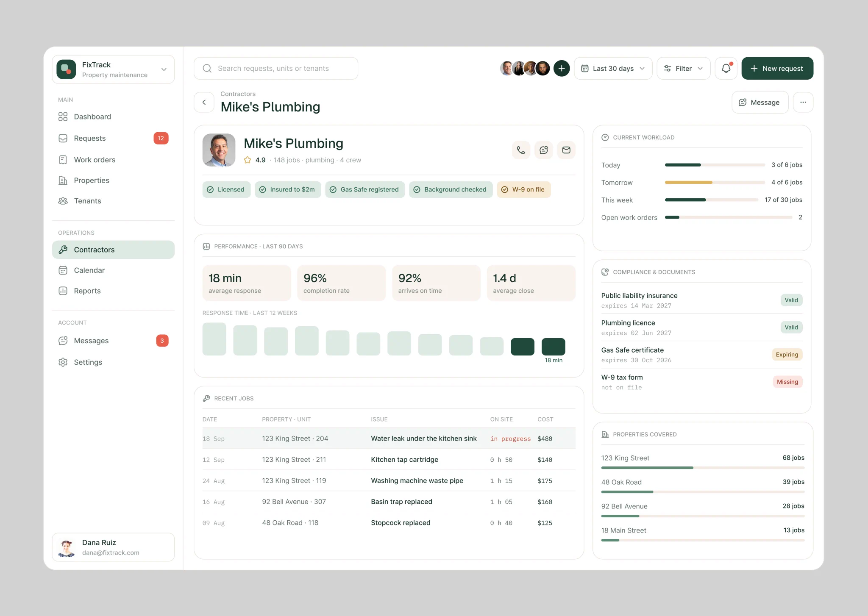Click the Requests badge showing 12
Screen dimensions: 868x616
click(161, 138)
